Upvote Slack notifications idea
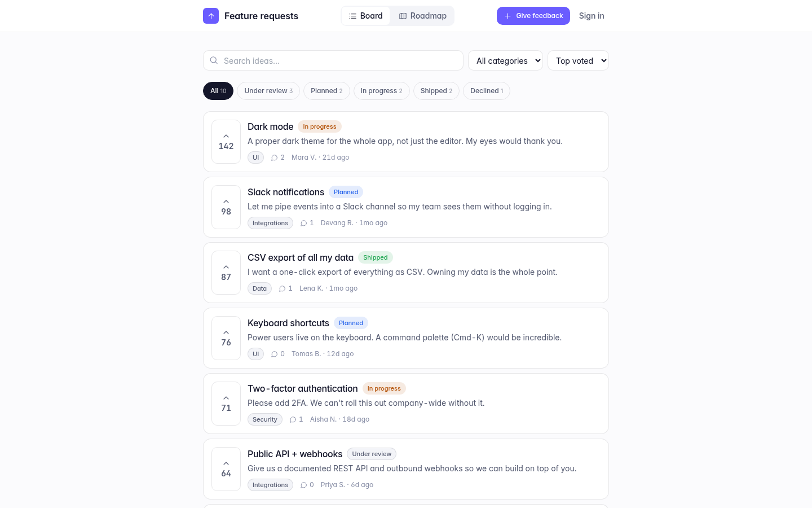The width and height of the screenshot is (812, 508). point(226,207)
